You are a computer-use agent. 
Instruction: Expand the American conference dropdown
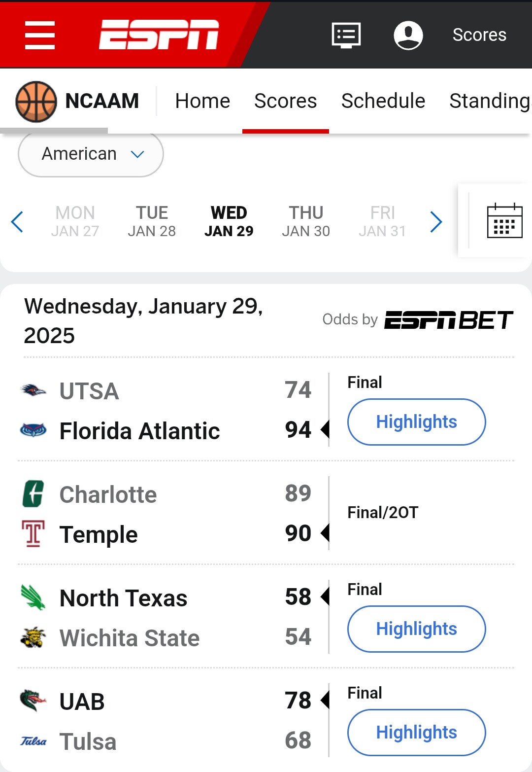(91, 154)
